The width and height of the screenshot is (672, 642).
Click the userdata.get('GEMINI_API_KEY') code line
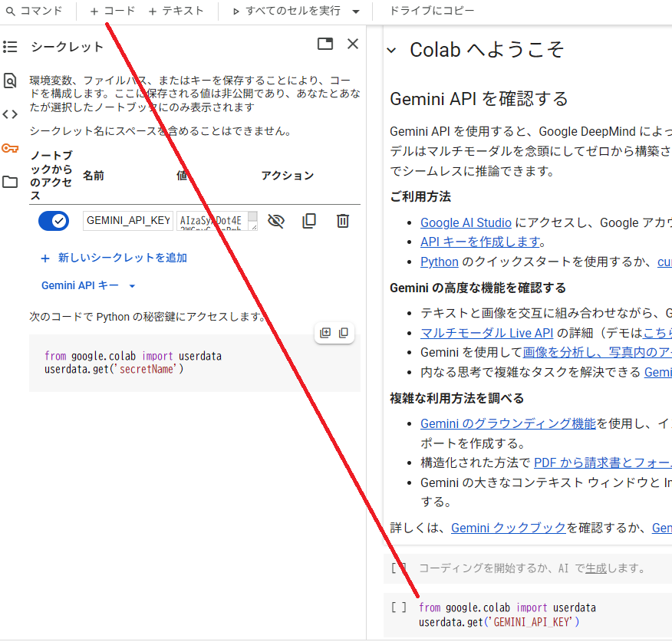[499, 622]
